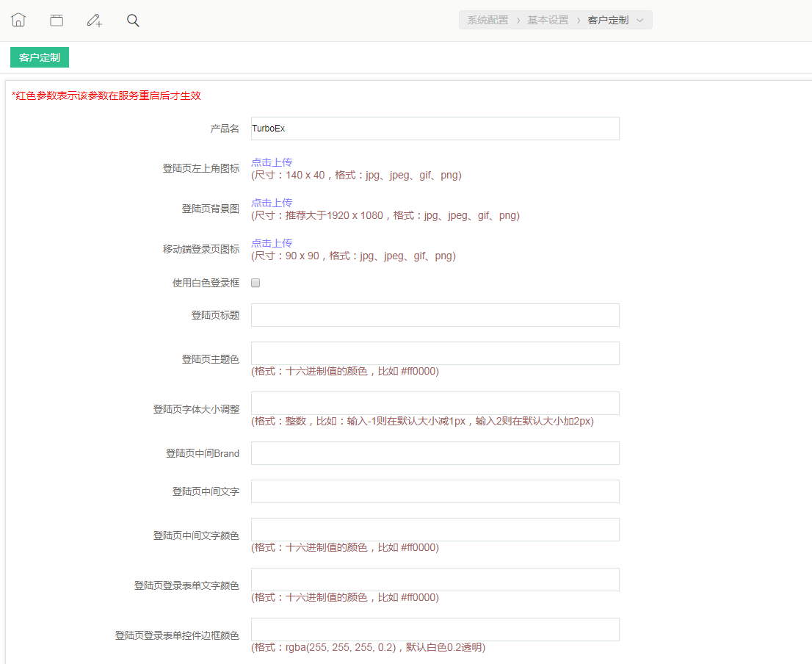Select 基本设置 in the breadcrumb
Viewport: 812px width, 664px height.
(548, 21)
